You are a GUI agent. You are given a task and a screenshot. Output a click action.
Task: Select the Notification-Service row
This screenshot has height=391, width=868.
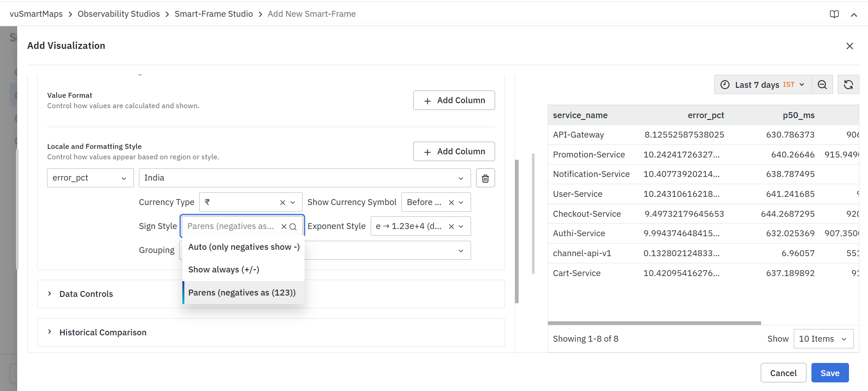(703, 174)
